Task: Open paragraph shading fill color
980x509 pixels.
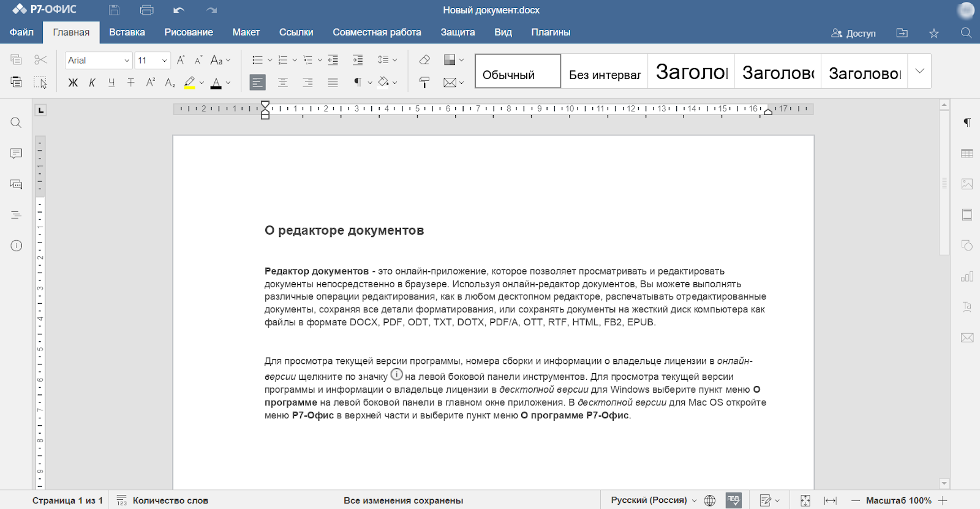Action: pos(383,82)
